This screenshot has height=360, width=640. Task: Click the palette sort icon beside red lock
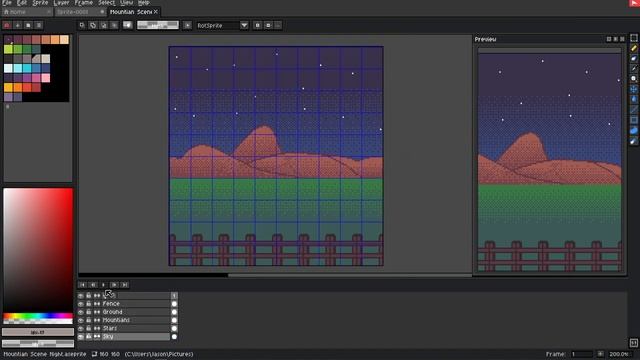tap(18, 25)
